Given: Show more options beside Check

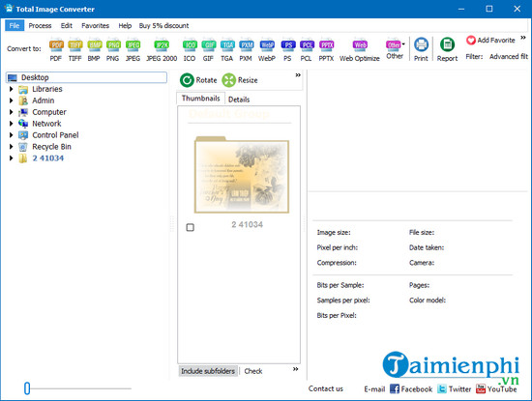Looking at the screenshot, I should (296, 369).
